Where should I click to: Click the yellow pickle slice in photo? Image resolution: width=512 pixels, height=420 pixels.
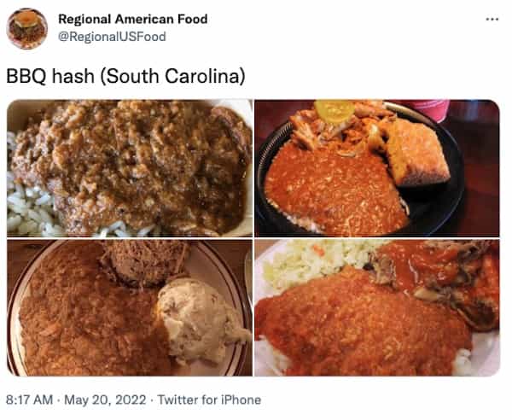(x=334, y=110)
